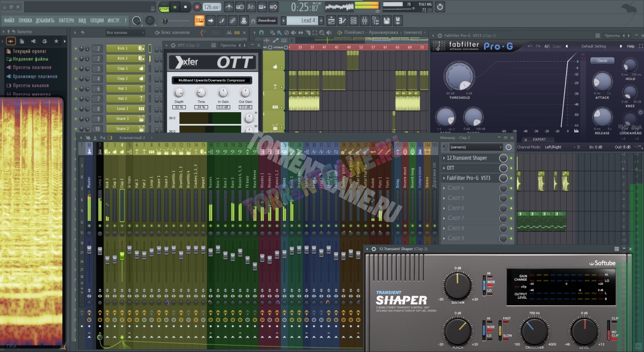Click the link chain icon in toolbar
Screen dimensions: 644x352
(x=232, y=20)
